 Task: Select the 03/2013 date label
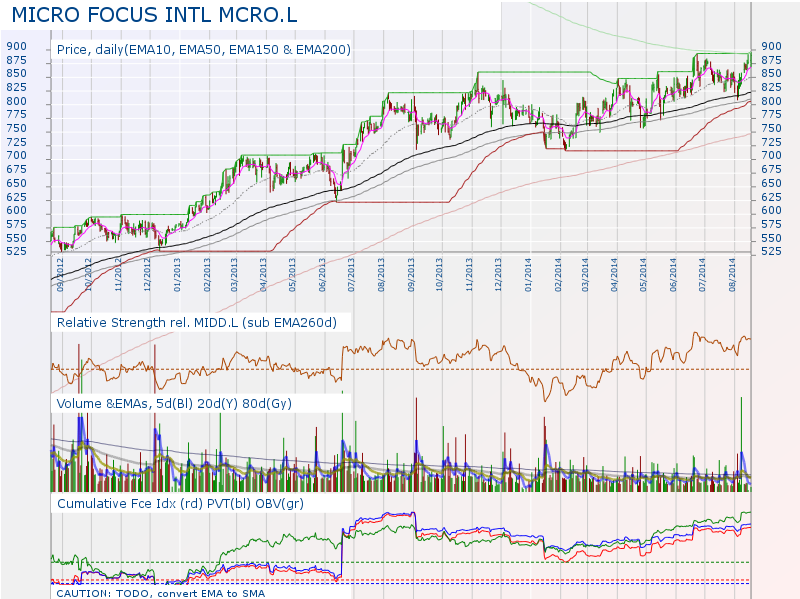[x=234, y=275]
